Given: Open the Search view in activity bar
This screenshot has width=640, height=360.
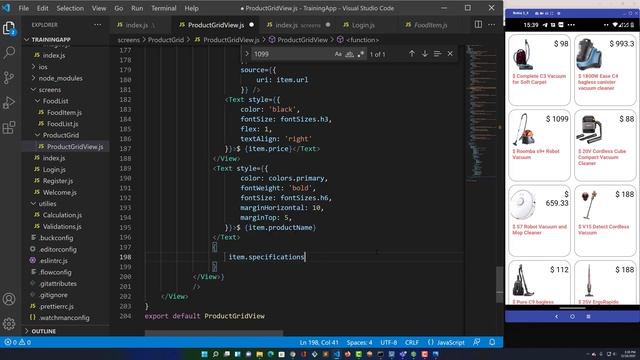Looking at the screenshot, I should (x=9, y=52).
